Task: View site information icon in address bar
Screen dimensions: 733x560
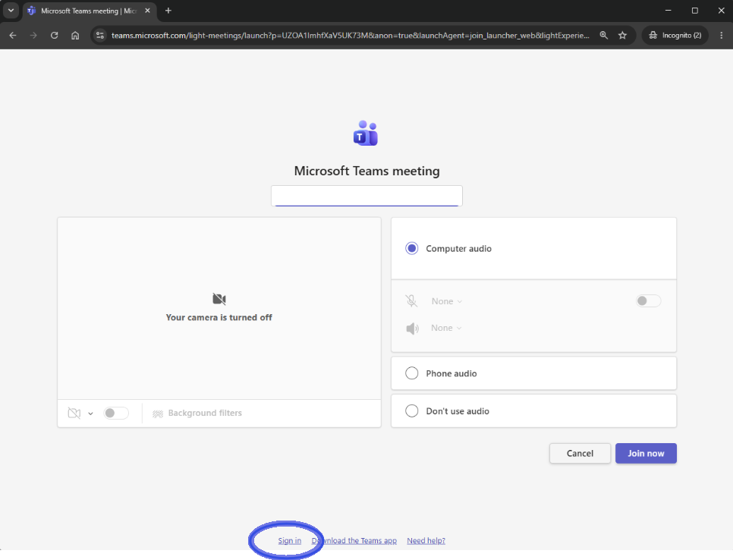Action: (99, 36)
